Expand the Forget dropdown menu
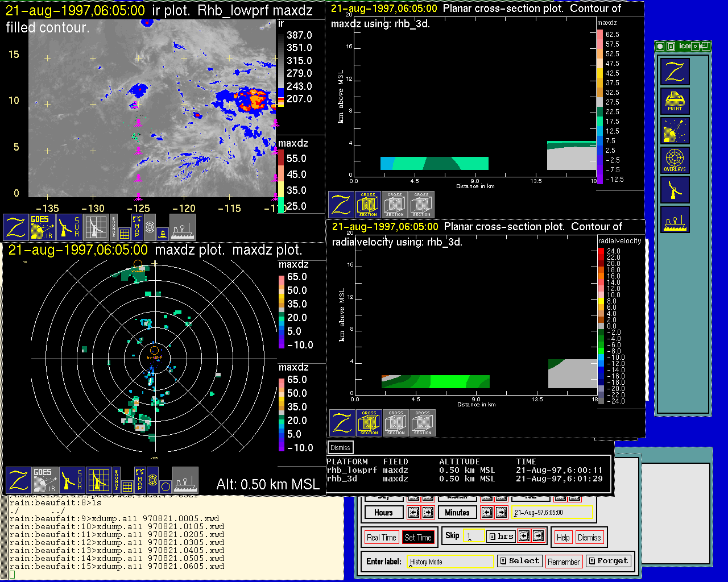The image size is (728, 582). pyautogui.click(x=608, y=561)
